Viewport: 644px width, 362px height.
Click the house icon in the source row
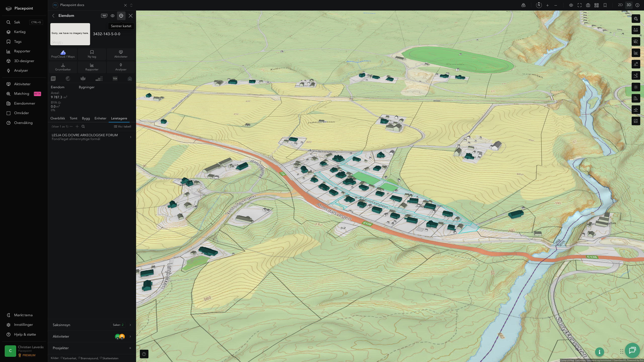(x=130, y=79)
